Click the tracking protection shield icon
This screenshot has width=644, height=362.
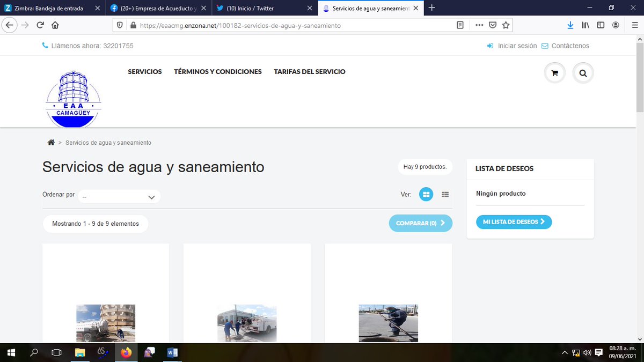pos(119,25)
